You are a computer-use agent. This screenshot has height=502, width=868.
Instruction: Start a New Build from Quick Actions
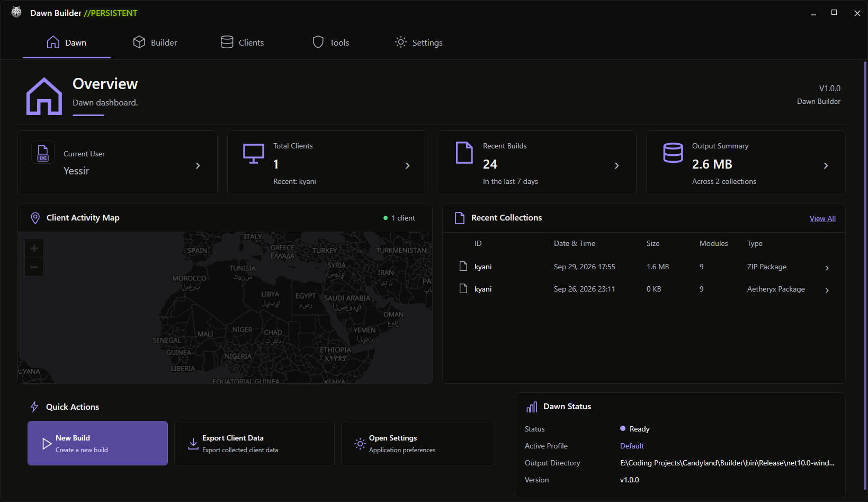click(97, 443)
